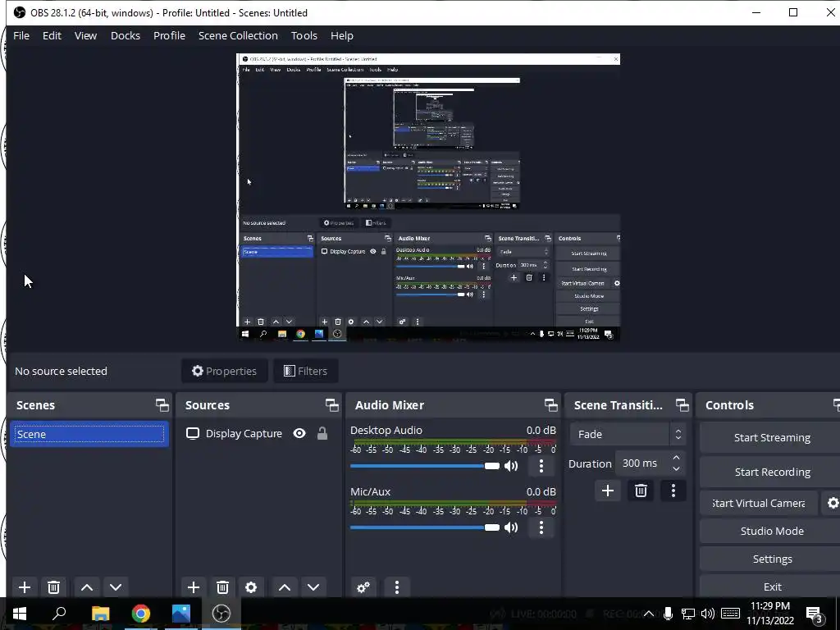Viewport: 840px width, 630px height.
Task: Adjust Mic/Aux volume slider
Action: click(424, 527)
